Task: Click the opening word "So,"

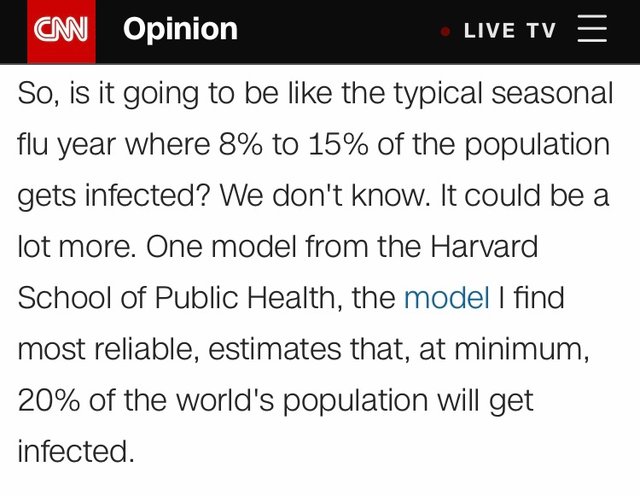Action: click(36, 94)
